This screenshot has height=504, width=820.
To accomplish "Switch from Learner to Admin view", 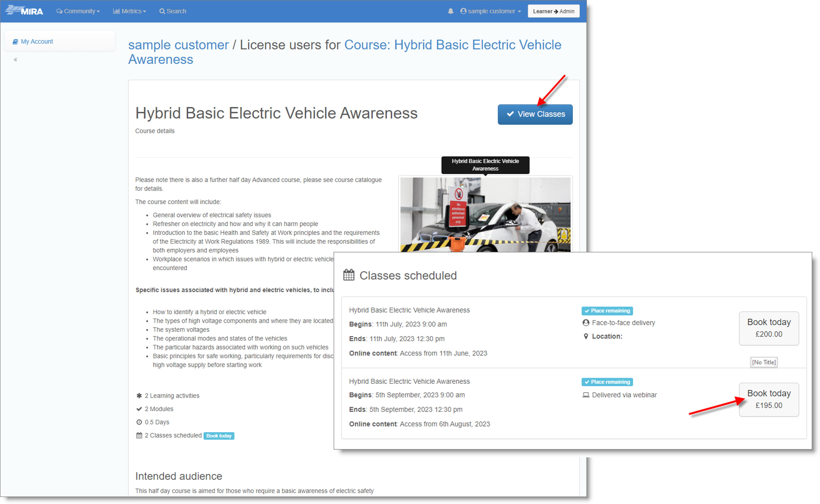I will 553,11.
